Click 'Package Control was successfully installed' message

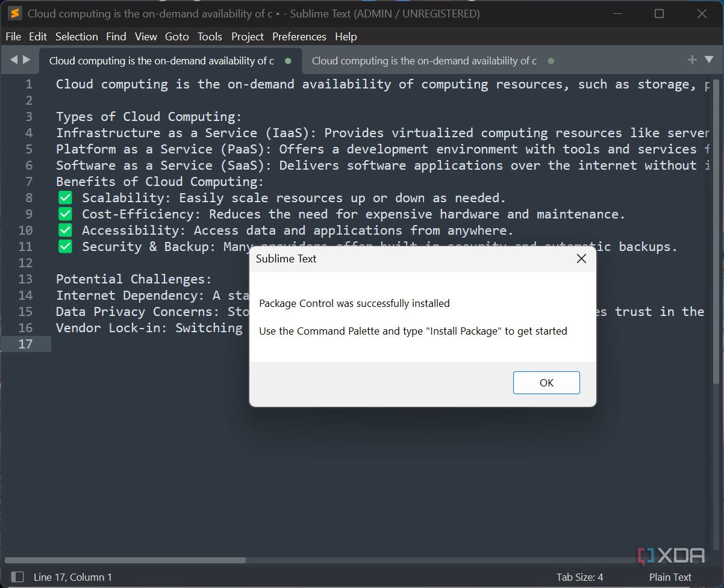(354, 303)
